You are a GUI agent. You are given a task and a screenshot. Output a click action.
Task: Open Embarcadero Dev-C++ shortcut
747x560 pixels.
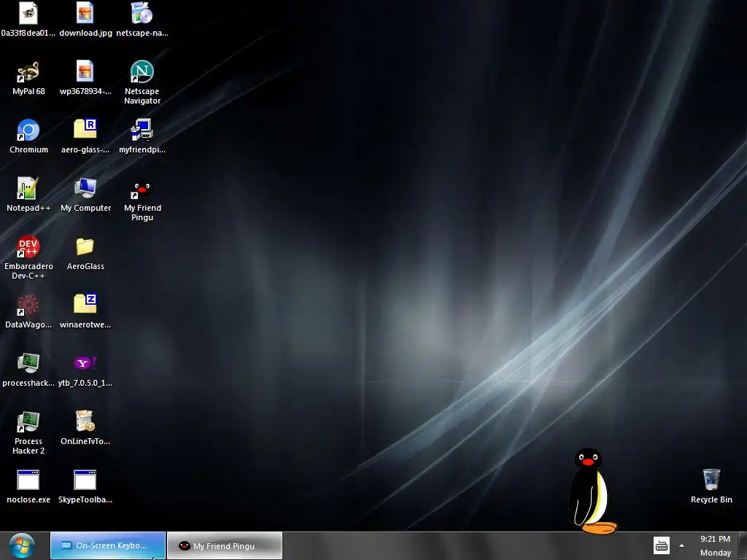(28, 246)
